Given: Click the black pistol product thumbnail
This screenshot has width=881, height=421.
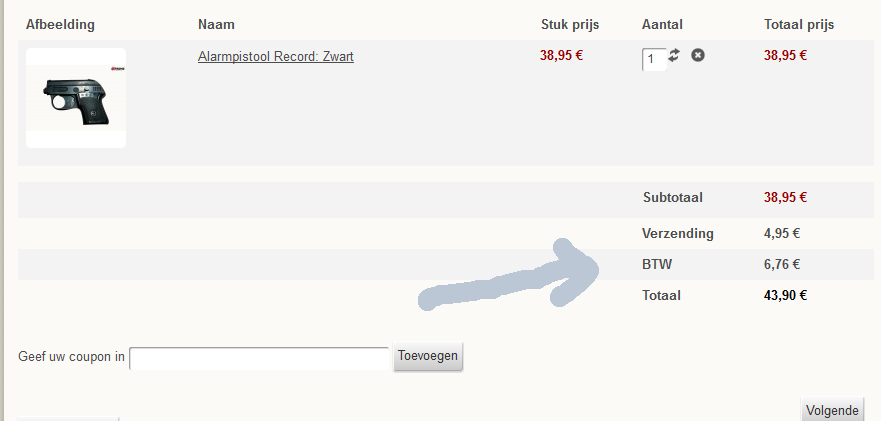Looking at the screenshot, I should [x=76, y=98].
